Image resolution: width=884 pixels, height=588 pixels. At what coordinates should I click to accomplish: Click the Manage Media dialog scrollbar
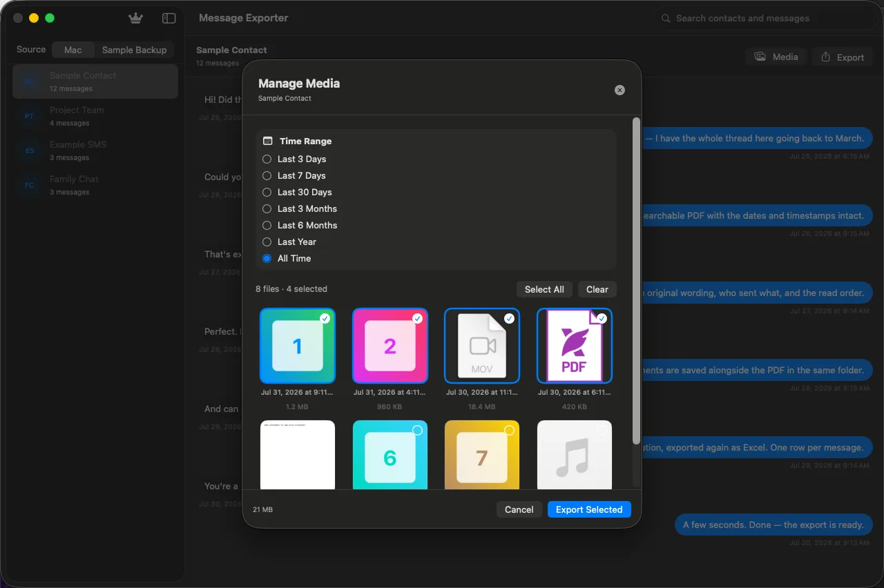click(x=636, y=281)
